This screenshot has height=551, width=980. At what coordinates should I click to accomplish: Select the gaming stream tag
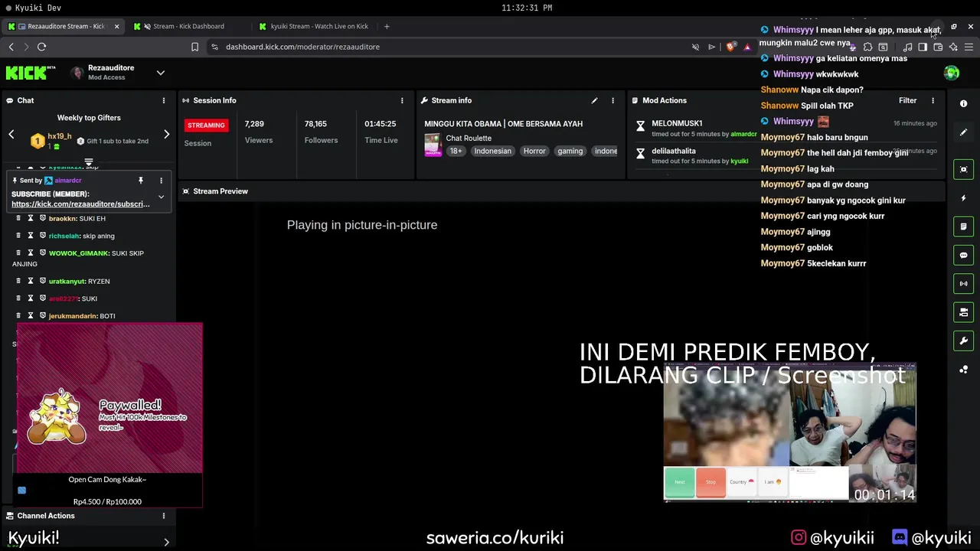point(570,152)
